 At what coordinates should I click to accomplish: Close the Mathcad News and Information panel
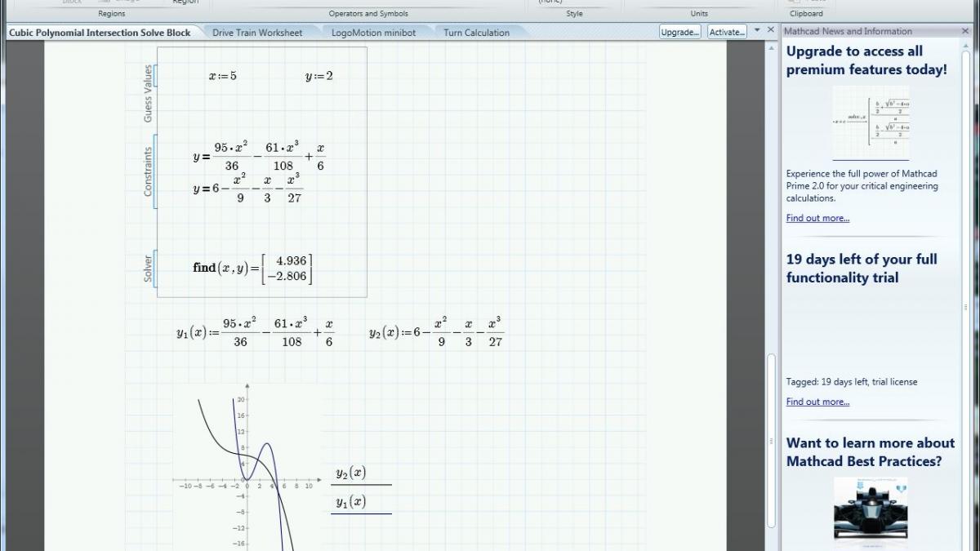(x=965, y=31)
